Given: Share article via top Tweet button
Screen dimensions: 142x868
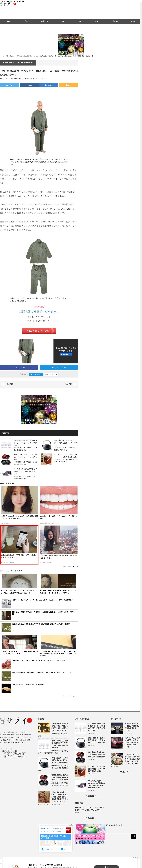Looking at the screenshot, I should 9,85.
